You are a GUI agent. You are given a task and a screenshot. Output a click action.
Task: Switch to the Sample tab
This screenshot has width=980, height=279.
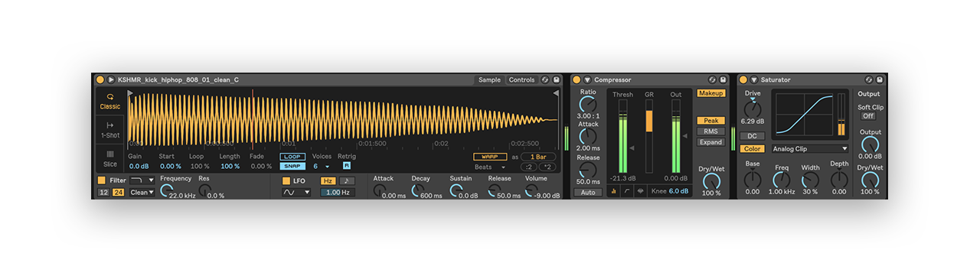point(489,79)
